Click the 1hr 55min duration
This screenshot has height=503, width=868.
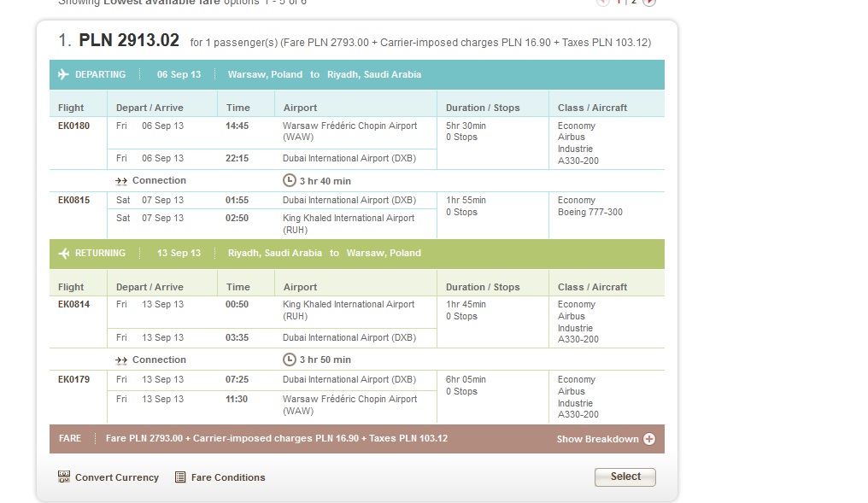point(466,200)
